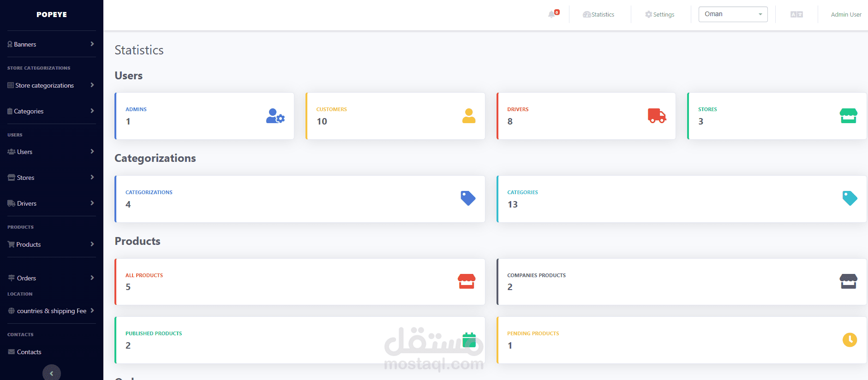Image resolution: width=868 pixels, height=380 pixels.
Task: Click the Orders signpost icon in sidebar
Action: tap(12, 278)
